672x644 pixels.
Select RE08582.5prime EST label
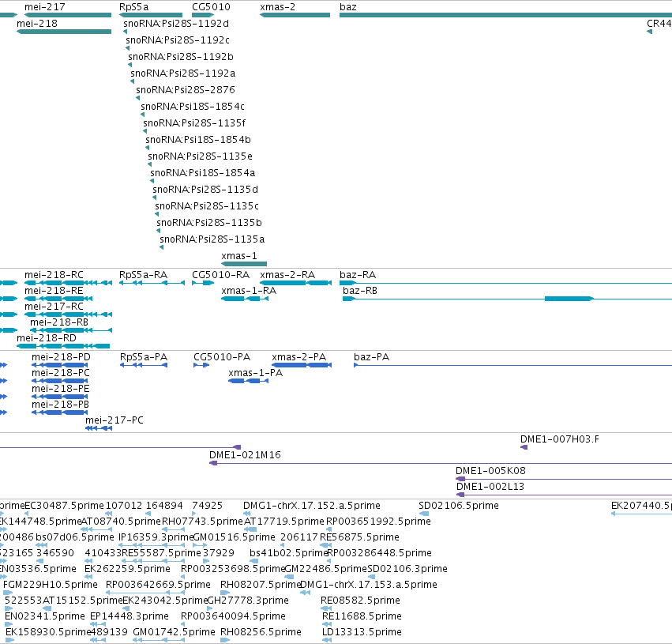coord(360,601)
